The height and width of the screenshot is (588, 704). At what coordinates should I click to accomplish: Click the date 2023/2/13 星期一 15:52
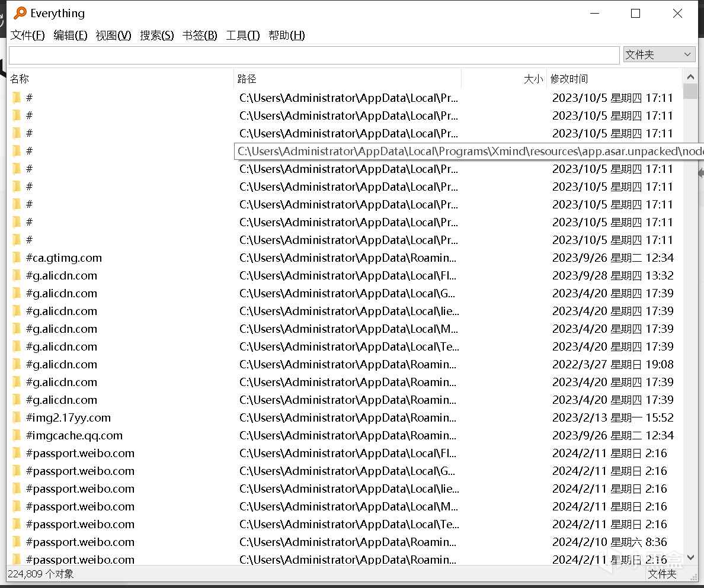pyautogui.click(x=613, y=417)
